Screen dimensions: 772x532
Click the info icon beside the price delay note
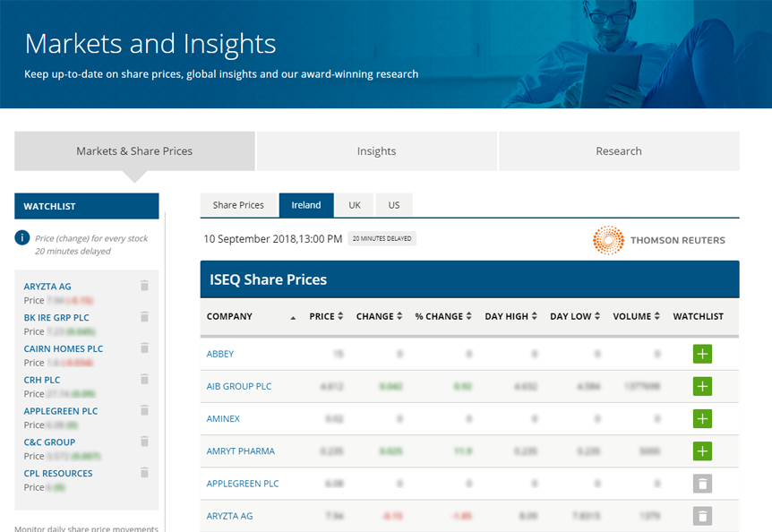(22, 237)
